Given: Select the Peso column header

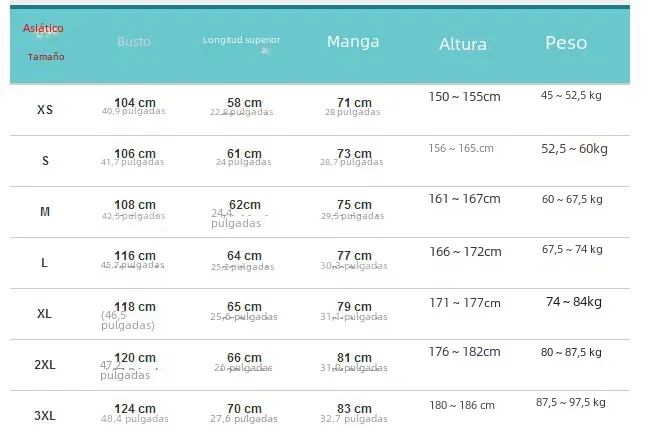Looking at the screenshot, I should [x=566, y=43].
